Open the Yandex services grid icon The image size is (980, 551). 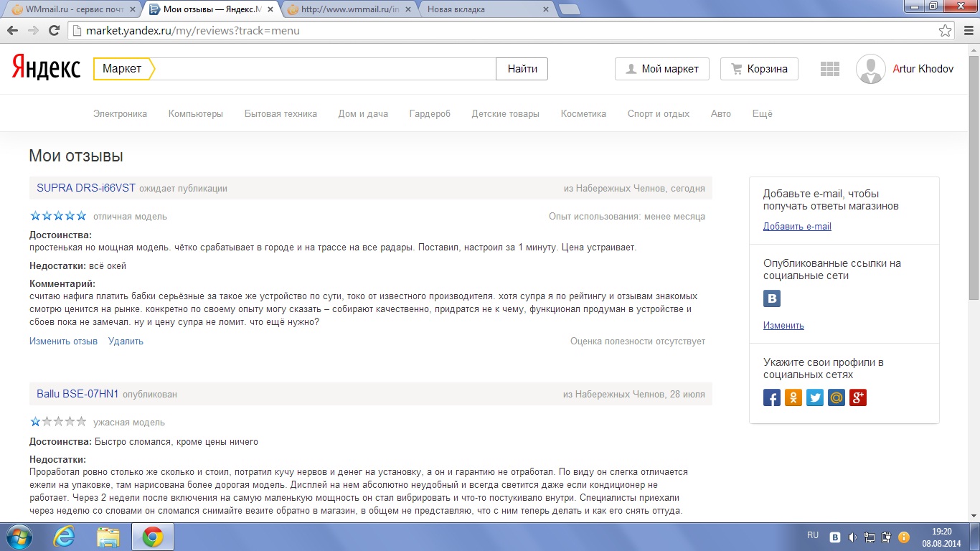(x=830, y=69)
